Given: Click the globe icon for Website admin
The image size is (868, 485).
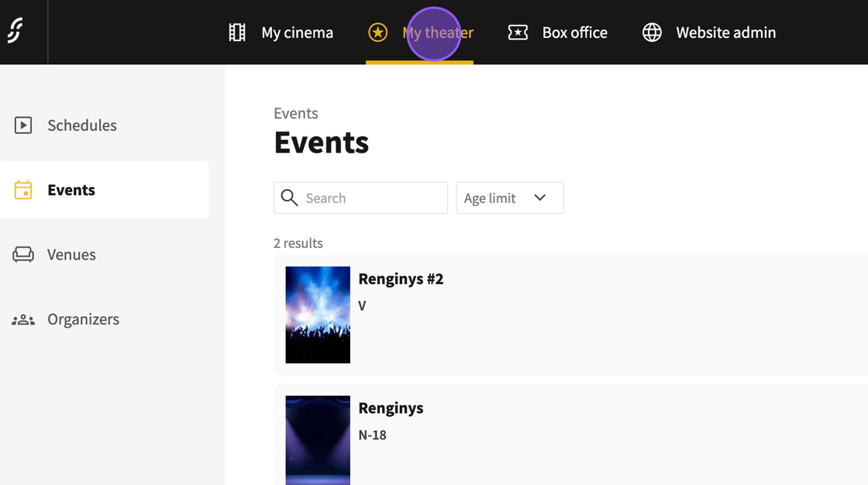Looking at the screenshot, I should pyautogui.click(x=652, y=32).
